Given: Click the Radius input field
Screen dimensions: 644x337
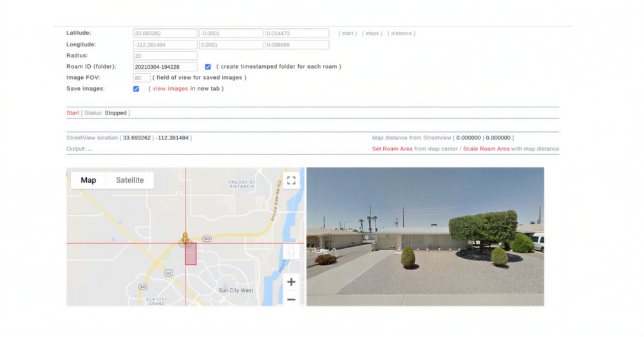Looking at the screenshot, I should point(165,56).
